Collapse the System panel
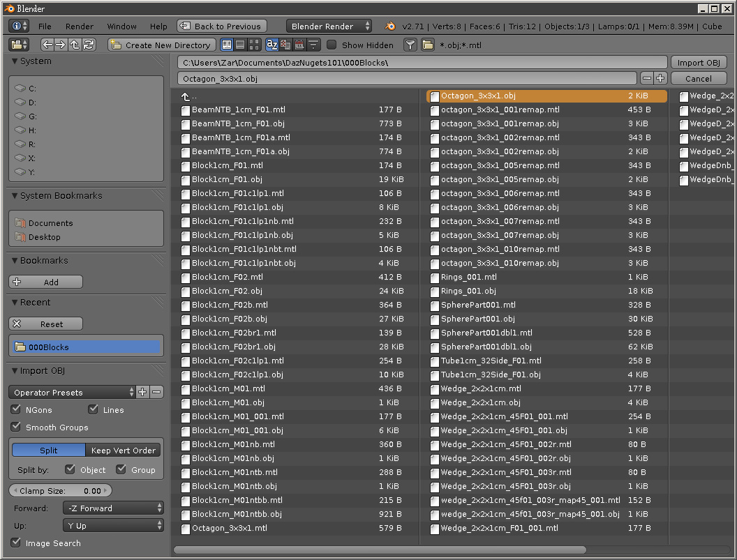Screen dimensions: 737x560 (15, 61)
